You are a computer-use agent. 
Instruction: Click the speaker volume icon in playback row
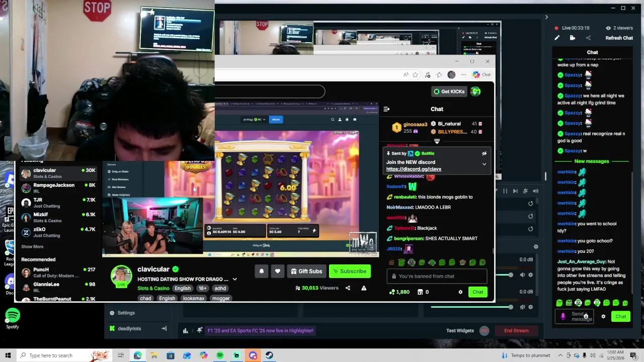pos(535,191)
